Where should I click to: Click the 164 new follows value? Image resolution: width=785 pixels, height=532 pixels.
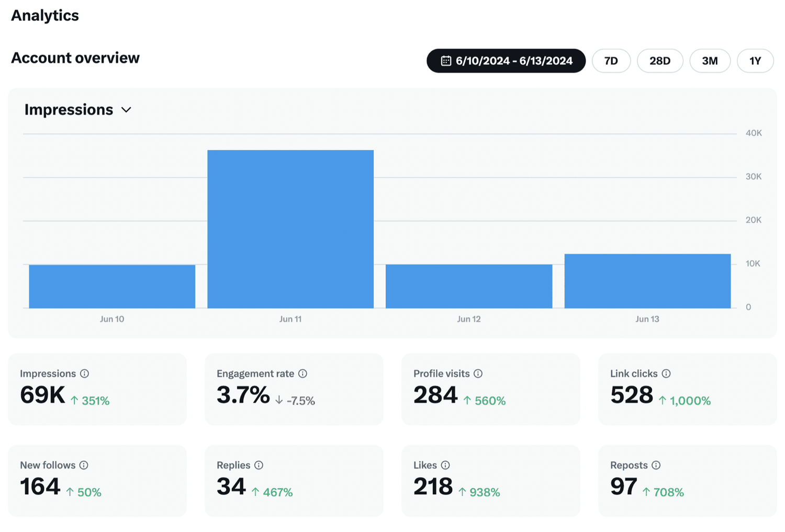[x=40, y=486]
